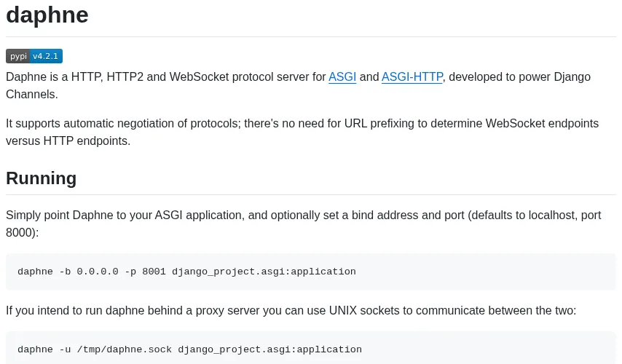Click django_project.asgi:application in the second command
Image resolution: width=622 pixels, height=364 pixels.
point(269,349)
